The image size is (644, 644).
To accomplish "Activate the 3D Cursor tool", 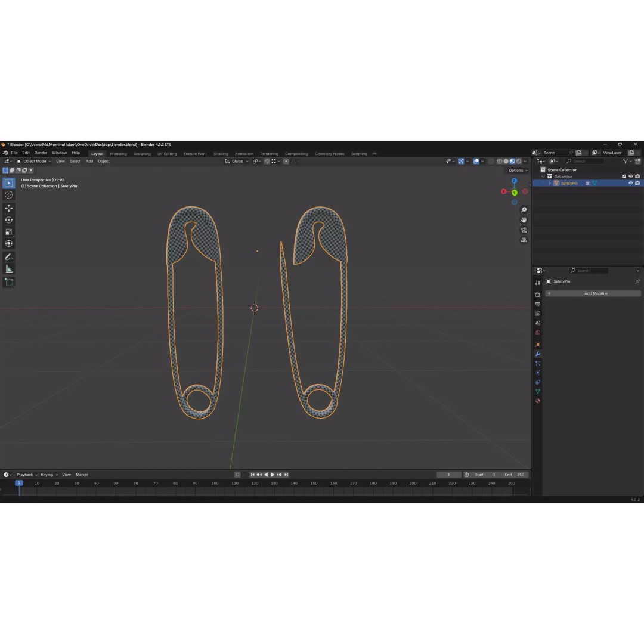I will 8,195.
